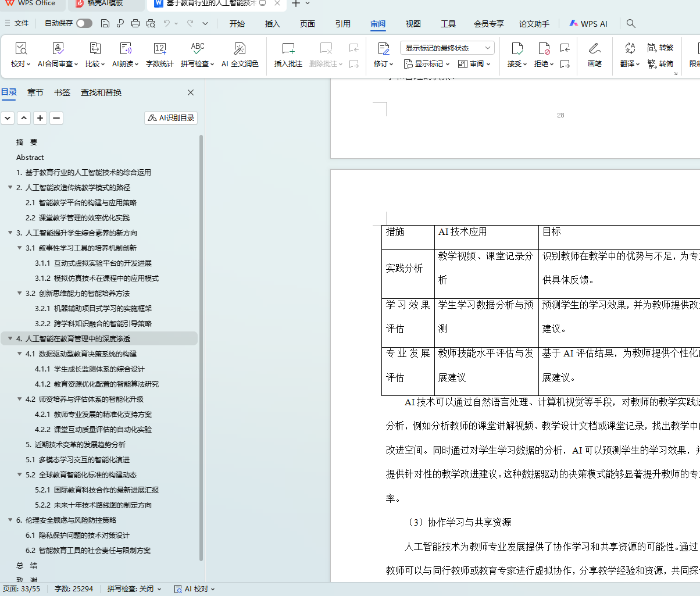Close the navigation pane with X
700x596 pixels.
point(191,92)
